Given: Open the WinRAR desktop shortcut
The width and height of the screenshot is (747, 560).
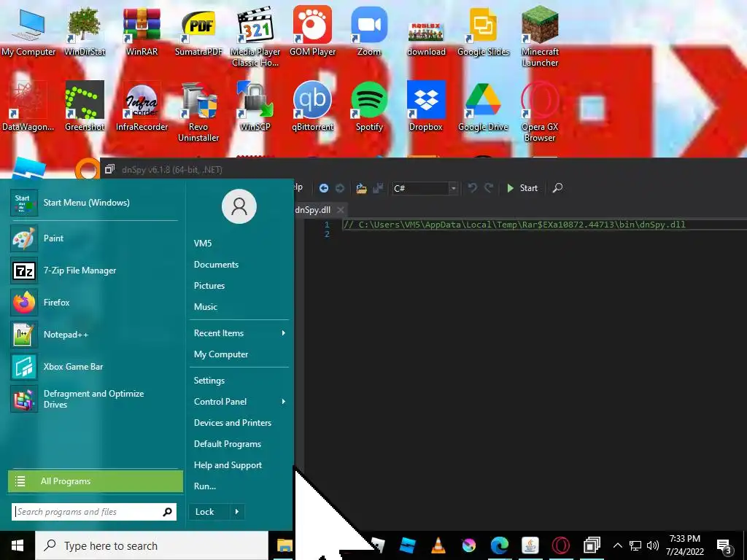Looking at the screenshot, I should click(x=142, y=31).
